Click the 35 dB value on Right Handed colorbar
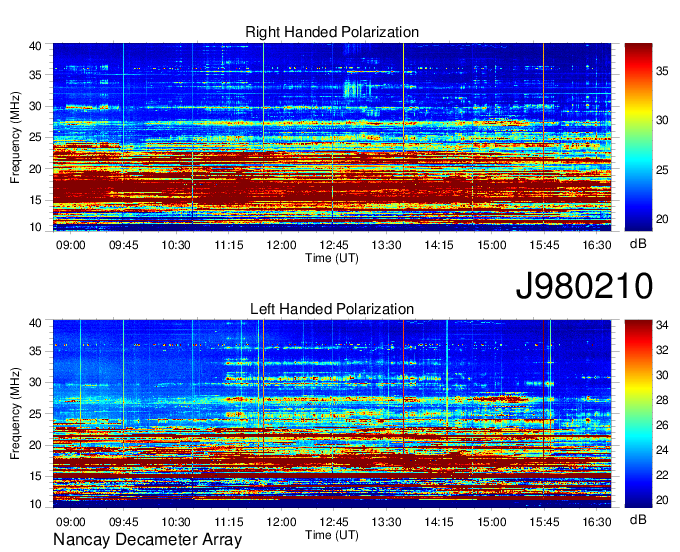 point(662,71)
